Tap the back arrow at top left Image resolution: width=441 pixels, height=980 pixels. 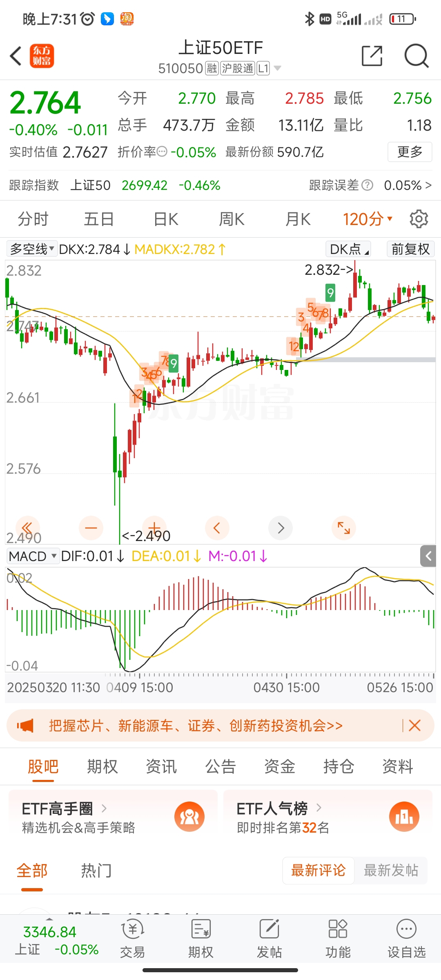[16, 56]
